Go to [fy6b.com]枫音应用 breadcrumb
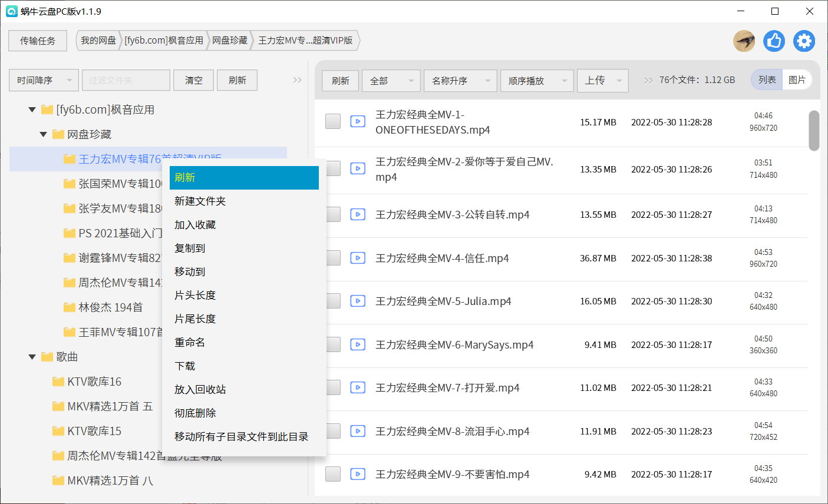 pos(164,41)
